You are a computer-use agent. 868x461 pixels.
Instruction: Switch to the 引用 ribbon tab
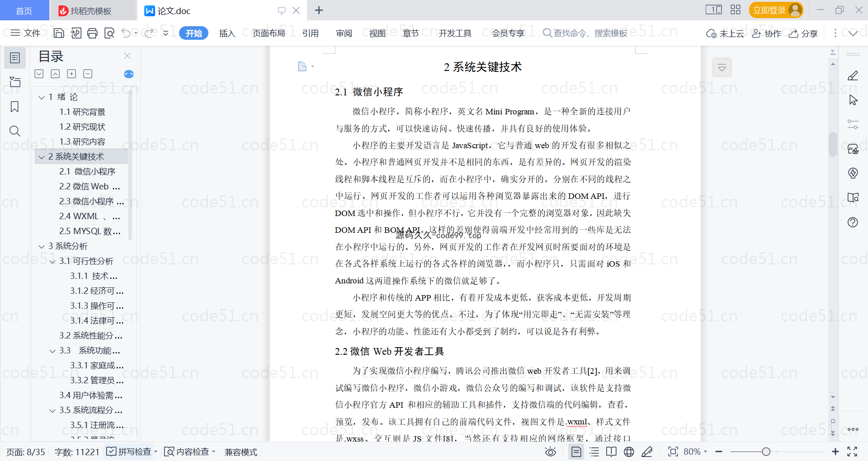[310, 33]
